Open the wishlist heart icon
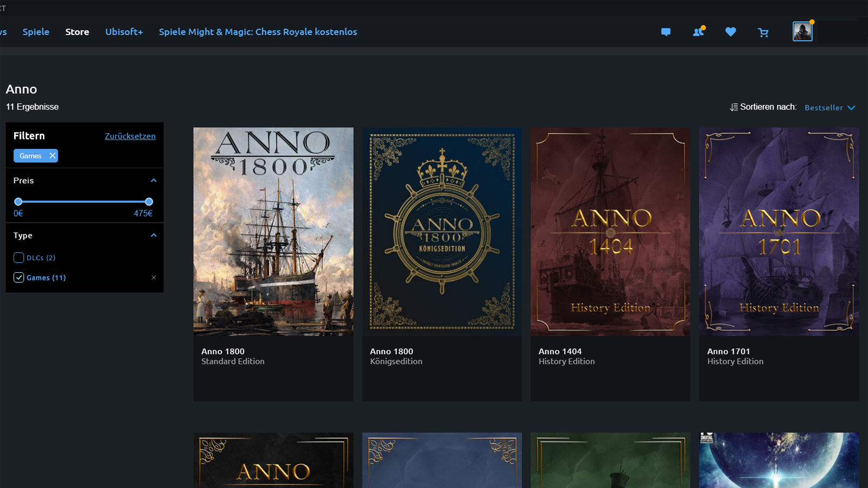The width and height of the screenshot is (868, 488). tap(731, 32)
